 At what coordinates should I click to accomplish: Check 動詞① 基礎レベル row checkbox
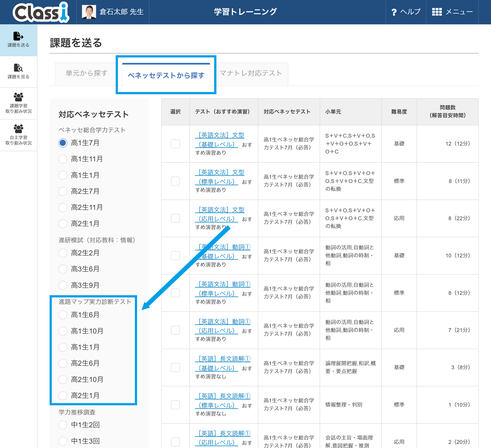(175, 256)
